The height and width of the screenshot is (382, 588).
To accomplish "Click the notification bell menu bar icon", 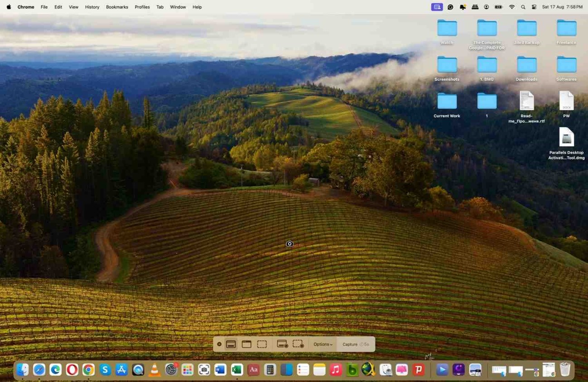I will click(x=463, y=7).
